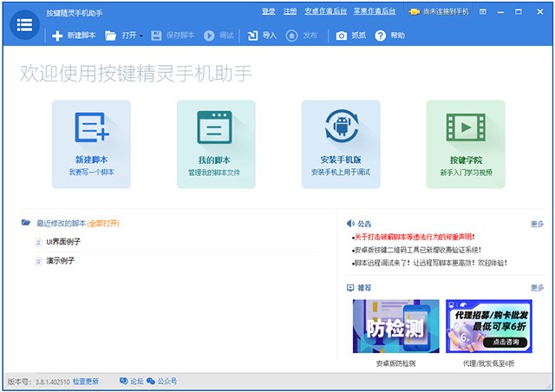The image size is (555, 392).
Task: Click the 防检测 recommendation thumbnail
Action: click(395, 326)
